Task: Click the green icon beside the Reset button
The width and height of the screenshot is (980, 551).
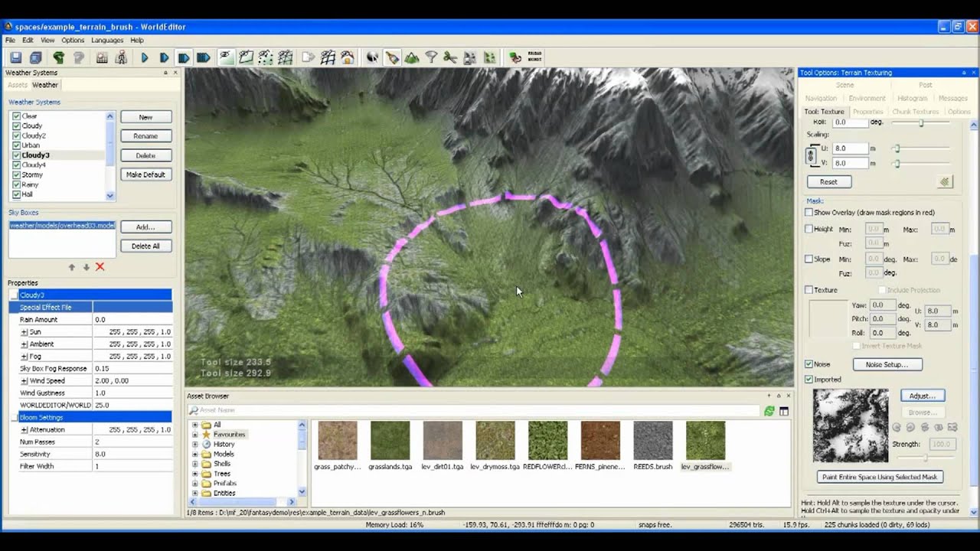Action: 945,181
